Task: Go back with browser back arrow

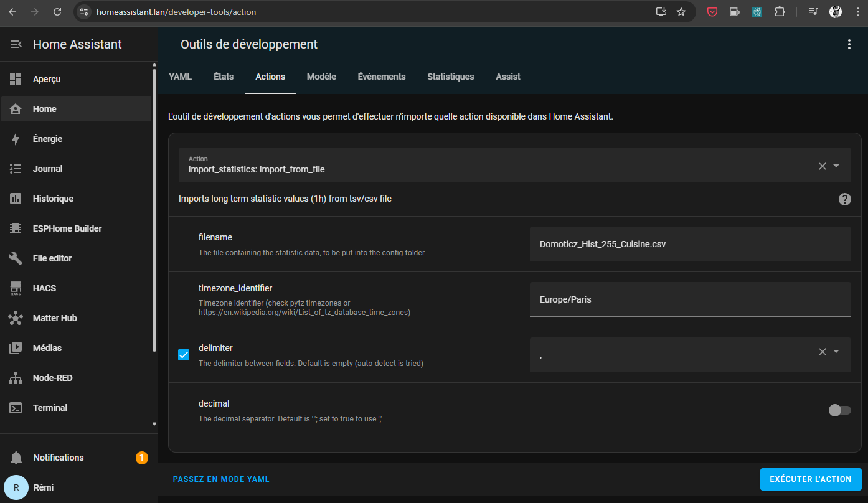Action: click(x=12, y=12)
